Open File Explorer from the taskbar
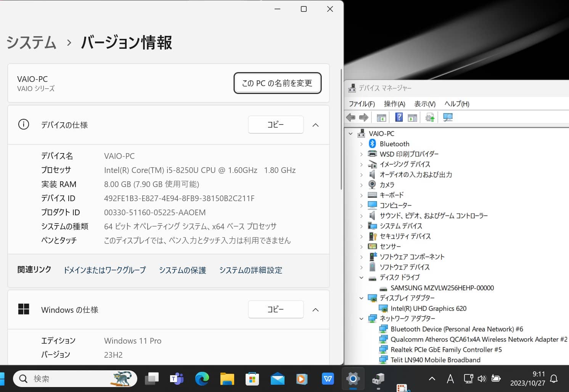569x392 pixels. point(227,379)
